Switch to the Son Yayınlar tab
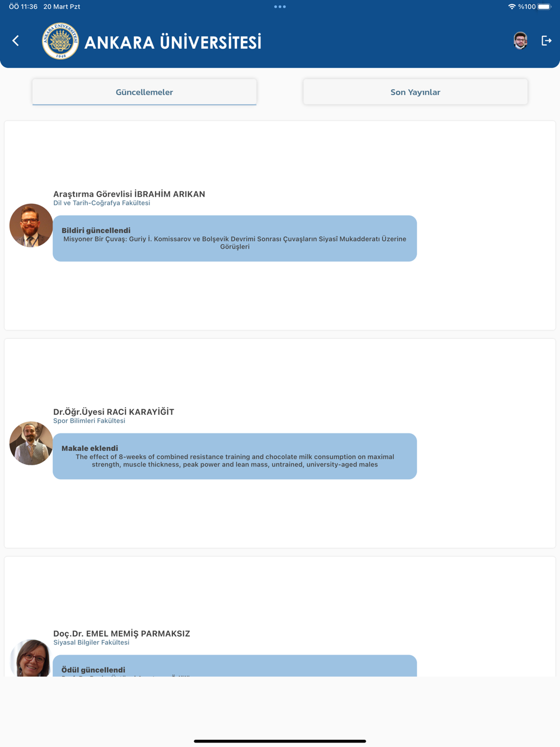 pos(416,92)
